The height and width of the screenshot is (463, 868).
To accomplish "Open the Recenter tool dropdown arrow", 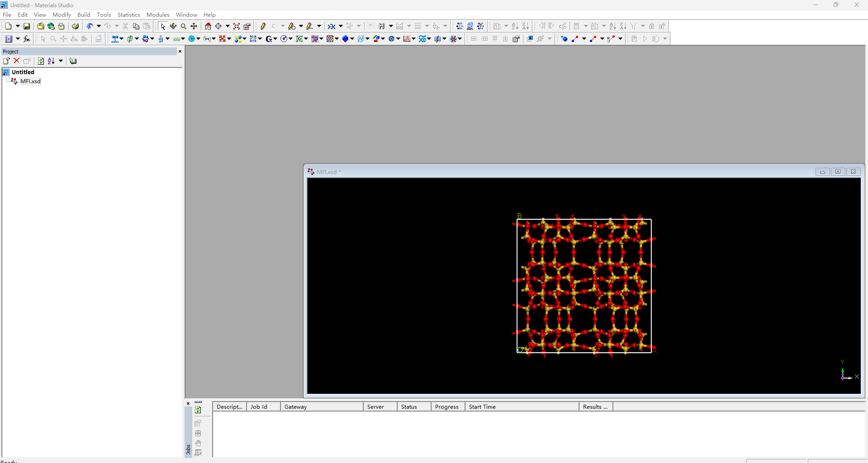I will click(x=228, y=26).
